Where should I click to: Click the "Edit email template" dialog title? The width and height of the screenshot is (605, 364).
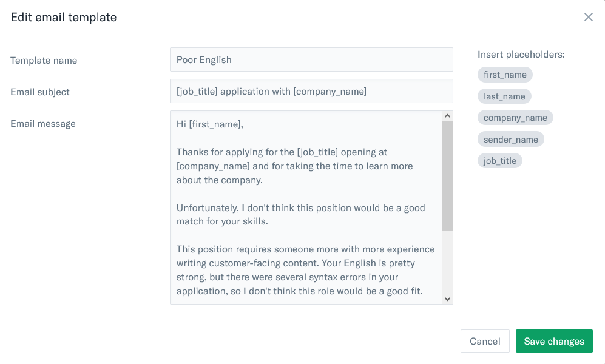click(x=64, y=18)
